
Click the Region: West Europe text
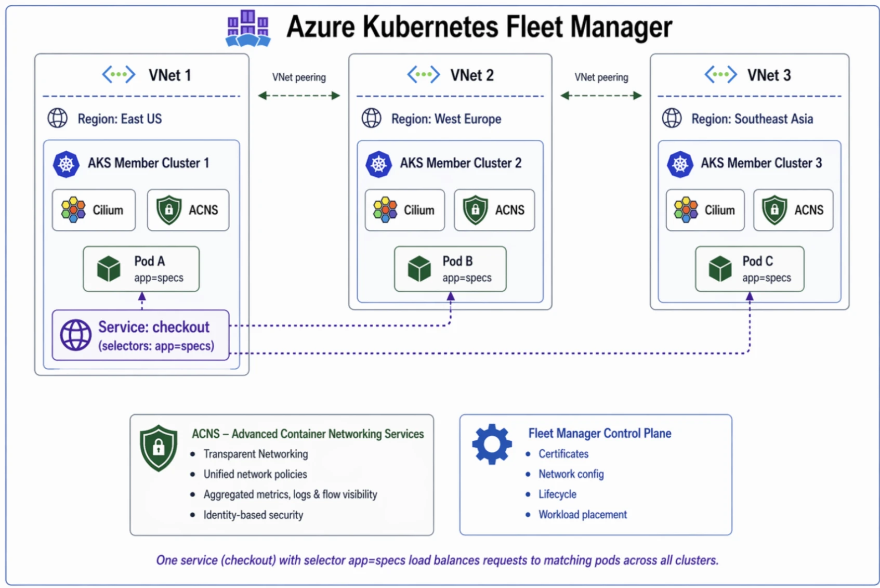(446, 119)
